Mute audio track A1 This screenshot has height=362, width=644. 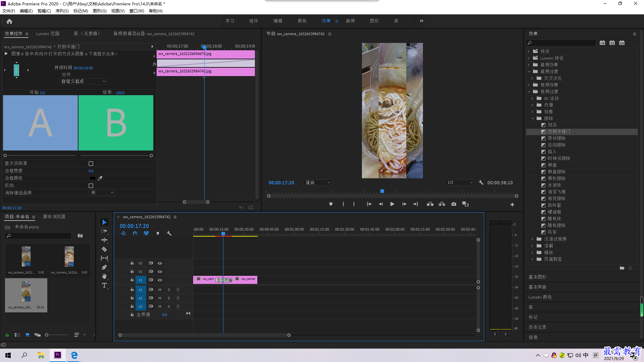pyautogui.click(x=160, y=290)
